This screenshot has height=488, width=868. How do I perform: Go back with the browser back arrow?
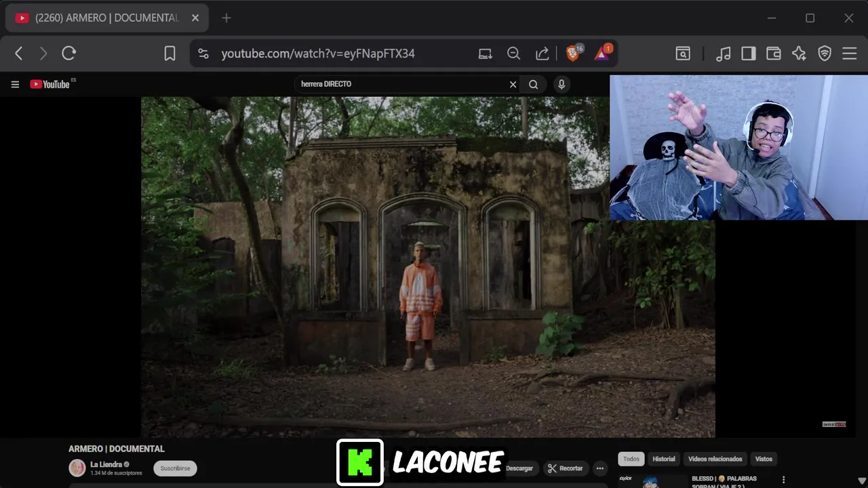click(x=19, y=54)
